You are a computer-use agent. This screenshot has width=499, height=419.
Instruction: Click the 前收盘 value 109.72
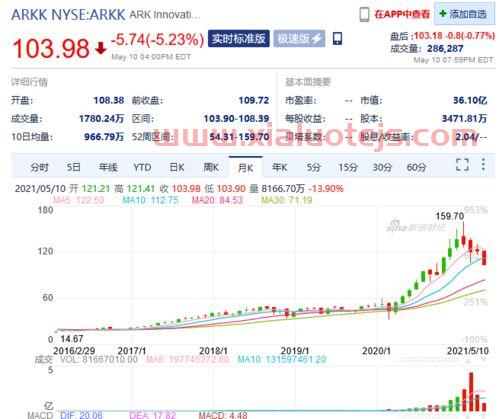point(254,100)
